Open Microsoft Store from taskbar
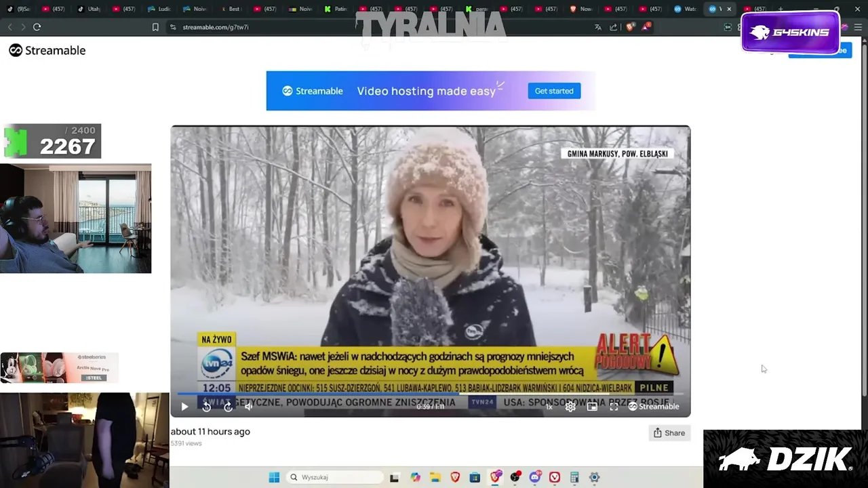This screenshot has width=868, height=488. 475,477
